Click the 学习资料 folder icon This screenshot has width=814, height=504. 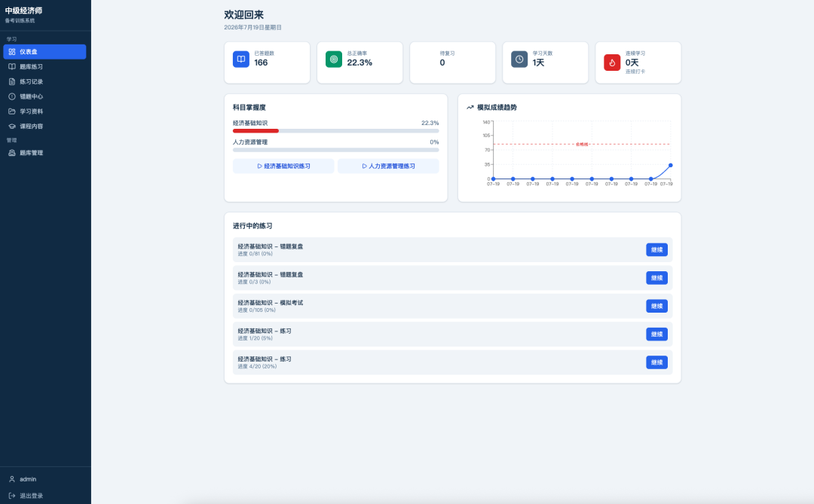pos(12,111)
